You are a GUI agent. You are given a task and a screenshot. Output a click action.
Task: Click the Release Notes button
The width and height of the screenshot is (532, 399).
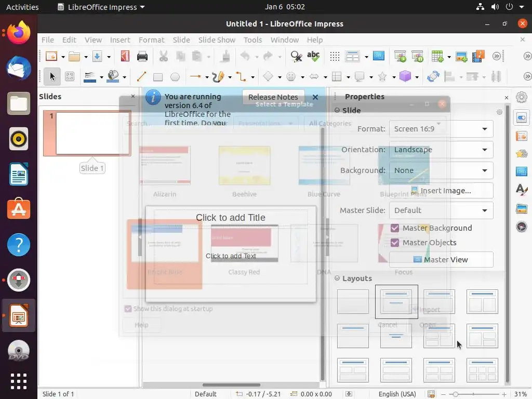click(x=273, y=97)
